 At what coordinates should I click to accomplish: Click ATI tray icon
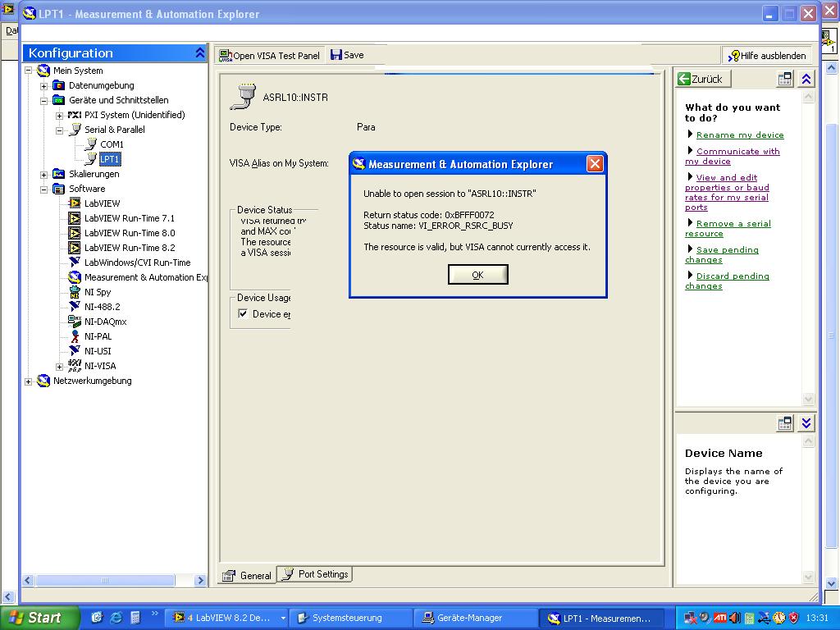(720, 618)
